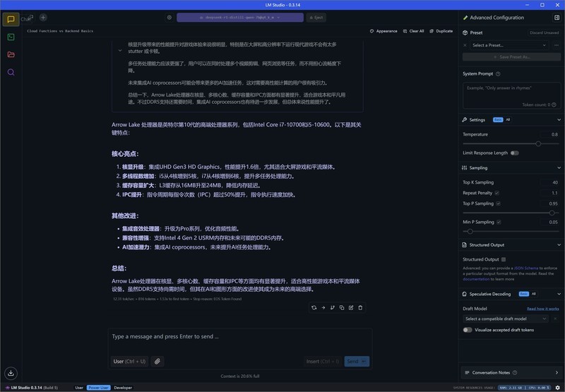Click System Prompt info icon
The height and width of the screenshot is (392, 565).
(498, 74)
